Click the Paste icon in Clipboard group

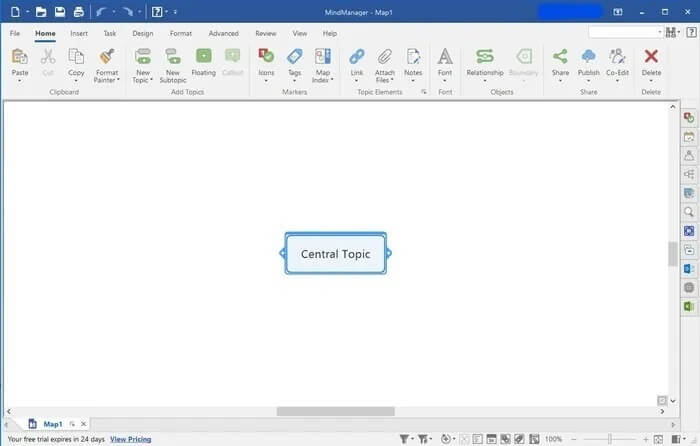click(20, 57)
